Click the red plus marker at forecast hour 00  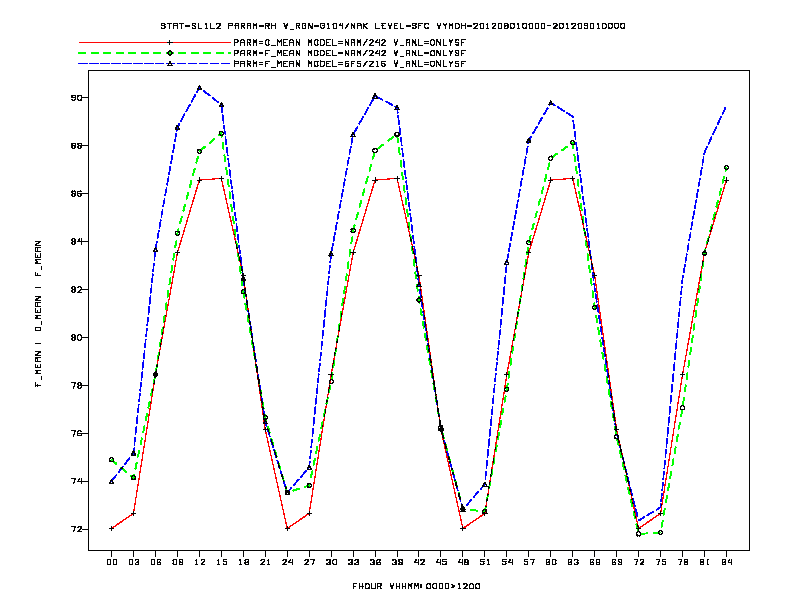(112, 528)
